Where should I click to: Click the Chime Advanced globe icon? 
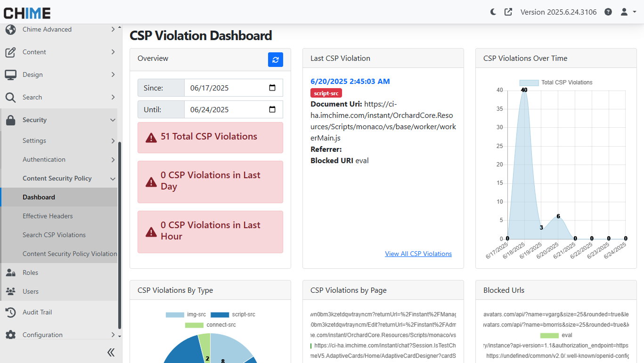point(10,29)
